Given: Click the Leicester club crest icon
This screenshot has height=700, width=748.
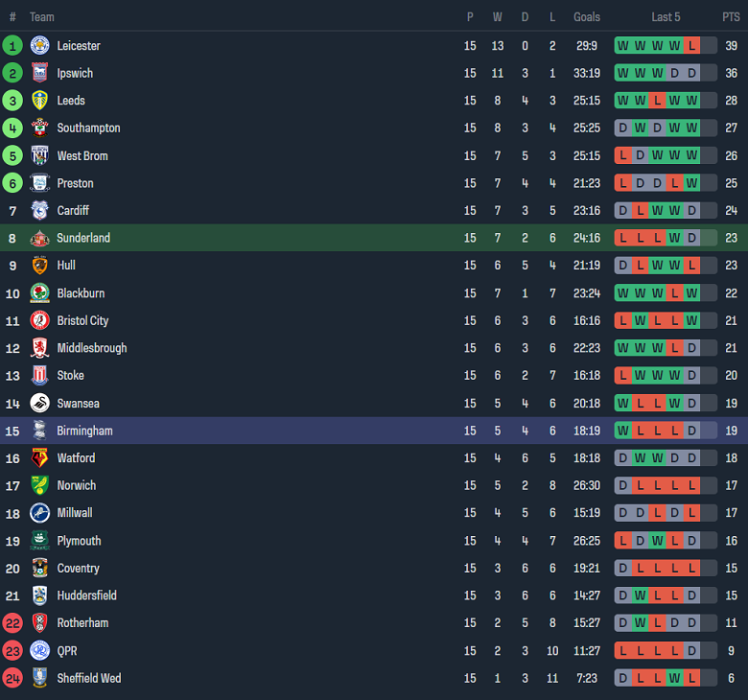Looking at the screenshot, I should click(x=39, y=45).
